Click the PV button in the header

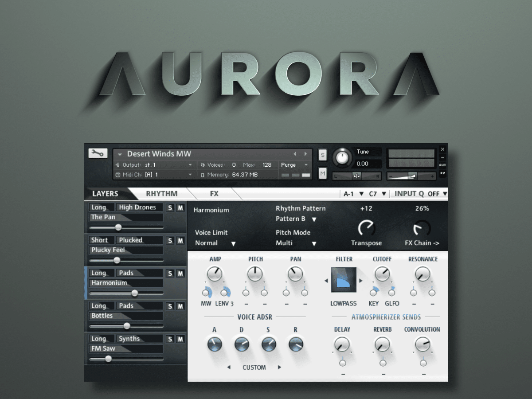click(x=442, y=173)
